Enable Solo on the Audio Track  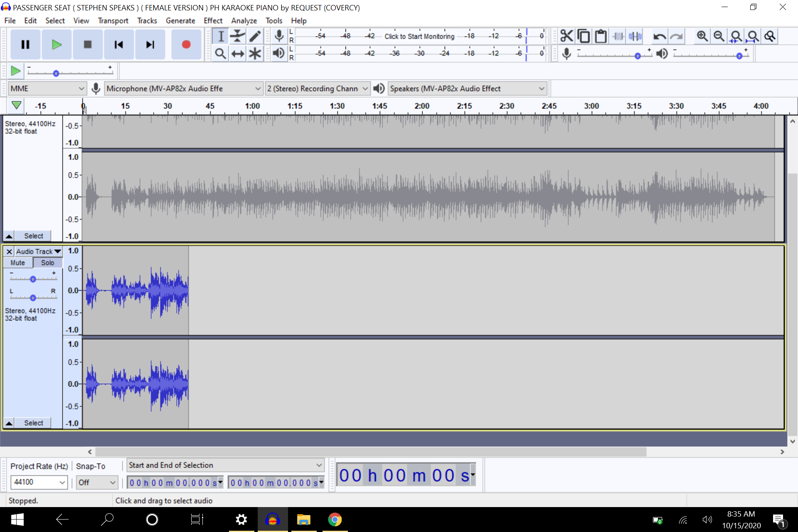click(x=47, y=262)
